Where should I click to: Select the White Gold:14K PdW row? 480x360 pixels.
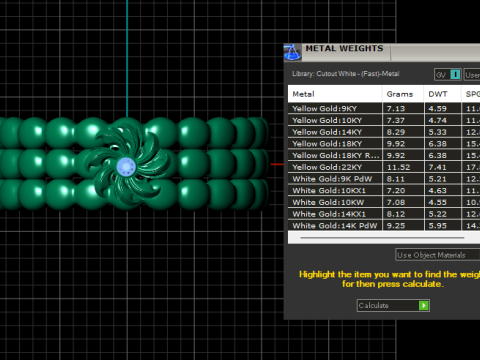(x=384, y=225)
